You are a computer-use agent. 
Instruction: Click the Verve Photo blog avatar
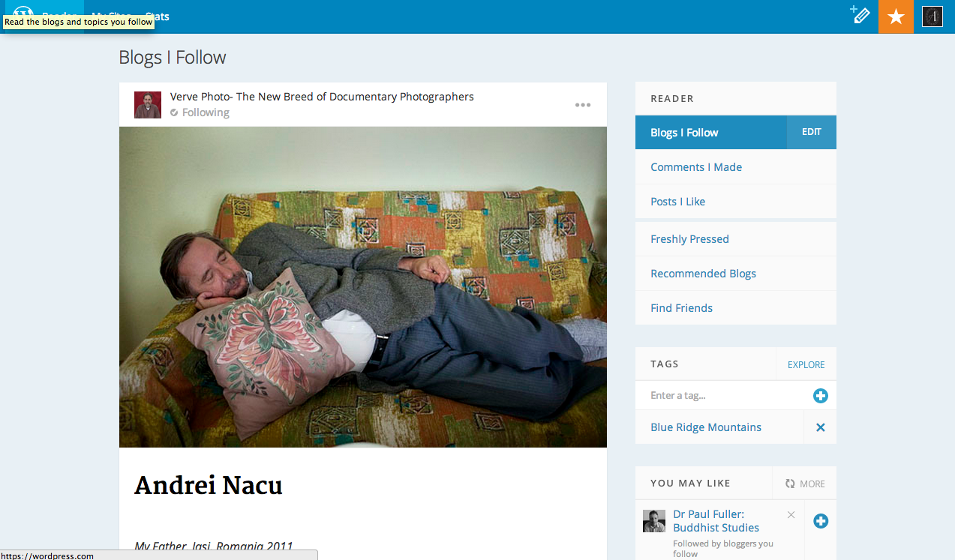[148, 105]
